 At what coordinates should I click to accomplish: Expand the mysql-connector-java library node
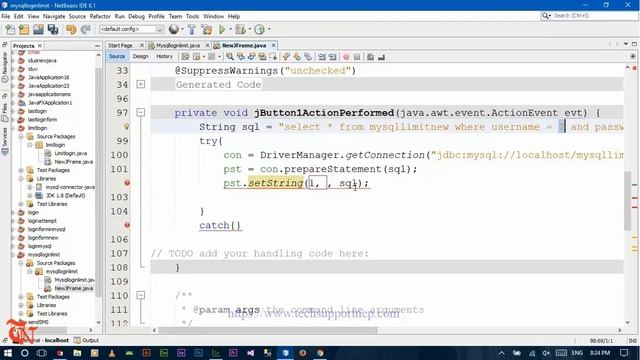point(30,187)
